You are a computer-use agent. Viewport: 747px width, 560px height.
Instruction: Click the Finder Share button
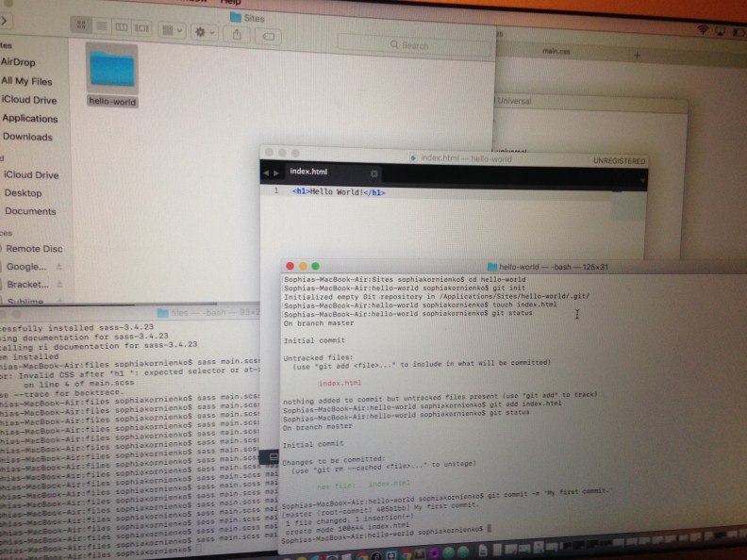point(237,31)
